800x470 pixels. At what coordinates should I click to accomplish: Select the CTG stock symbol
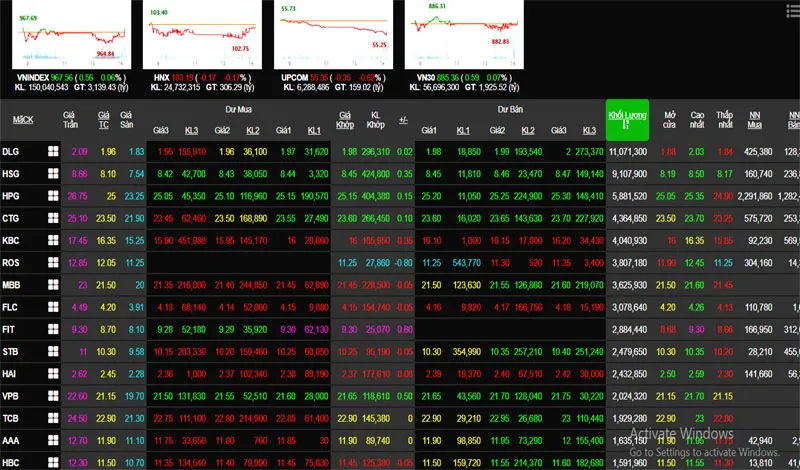[x=11, y=218]
